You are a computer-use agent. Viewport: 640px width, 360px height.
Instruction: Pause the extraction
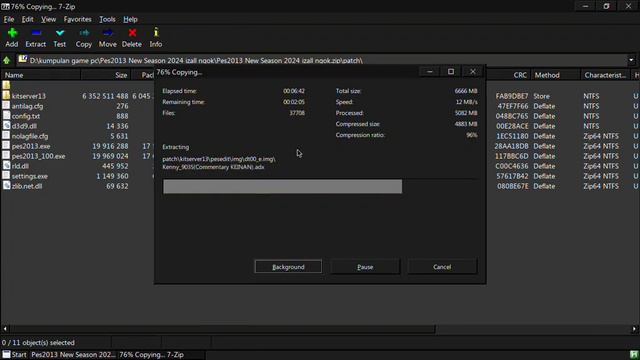point(365,267)
